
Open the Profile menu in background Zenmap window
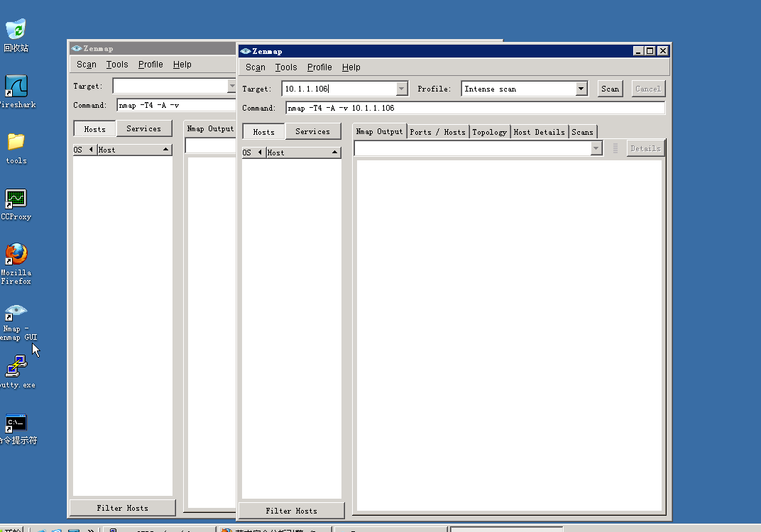150,64
